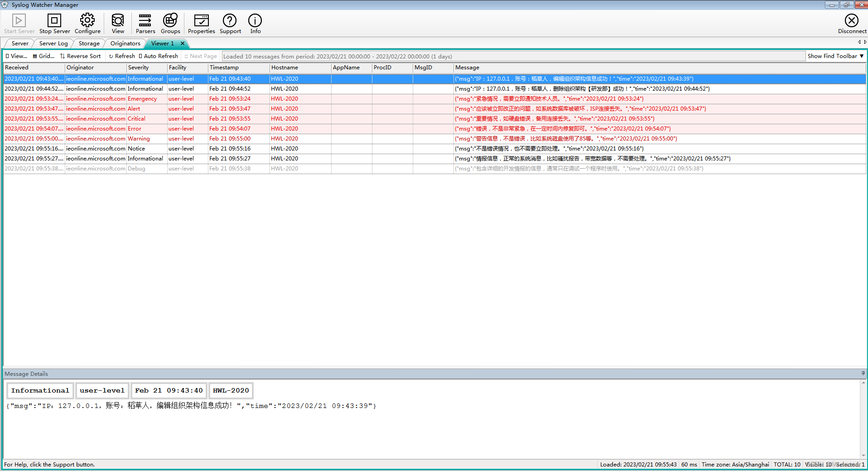868x471 pixels.
Task: Toggle Reverse Sort order
Action: coord(80,56)
